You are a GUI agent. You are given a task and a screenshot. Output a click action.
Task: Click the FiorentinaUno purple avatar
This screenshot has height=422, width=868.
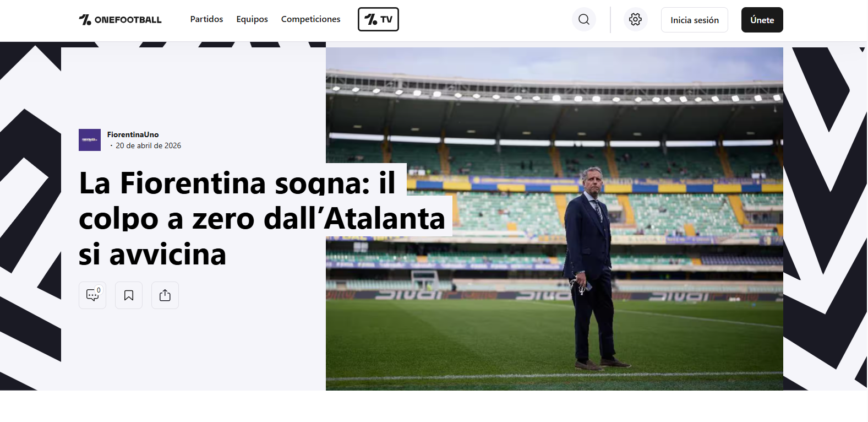90,140
